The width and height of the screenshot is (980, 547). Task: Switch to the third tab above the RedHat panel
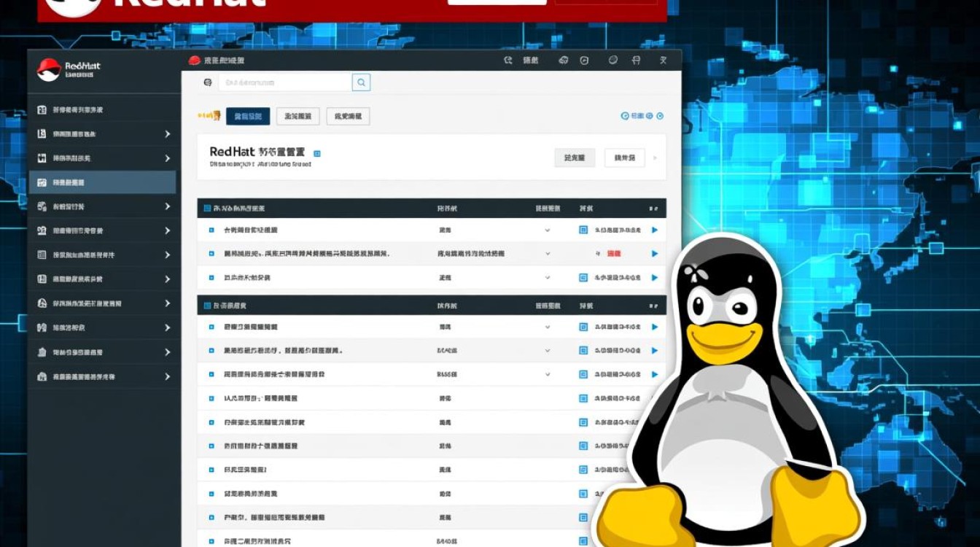348,116
